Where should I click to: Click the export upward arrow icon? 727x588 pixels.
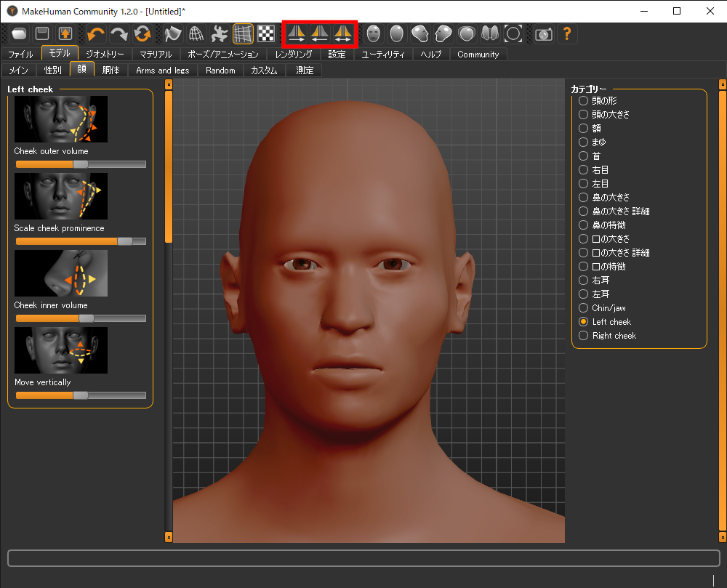pos(65,33)
